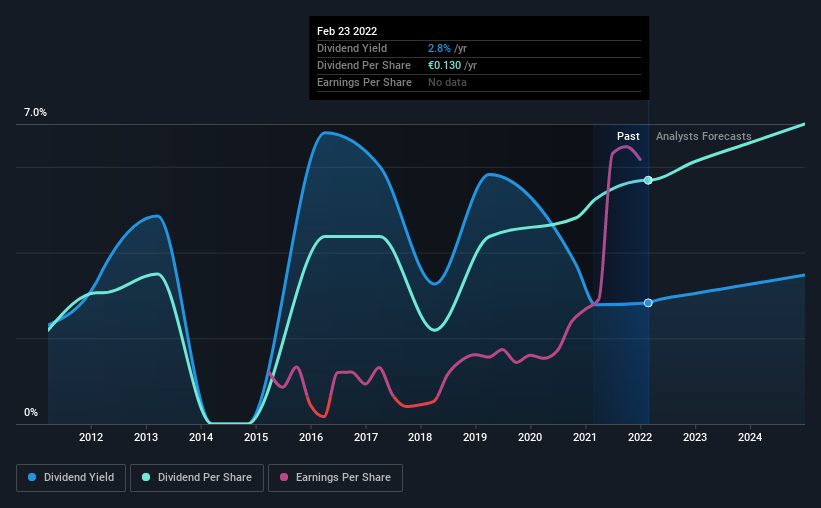Image resolution: width=821 pixels, height=508 pixels.
Task: Click the 2021 x-axis year label
Action: click(x=585, y=437)
